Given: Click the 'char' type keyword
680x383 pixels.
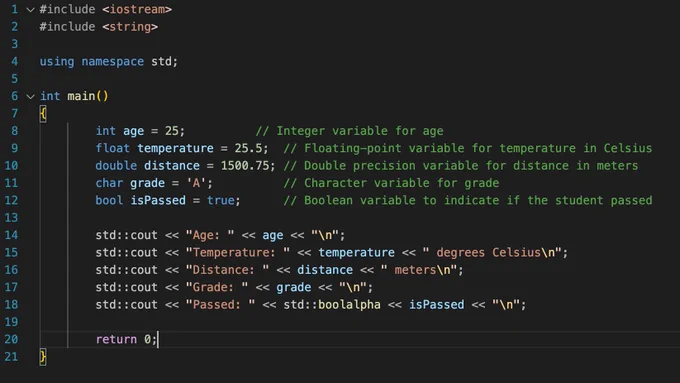Looking at the screenshot, I should pos(109,183).
